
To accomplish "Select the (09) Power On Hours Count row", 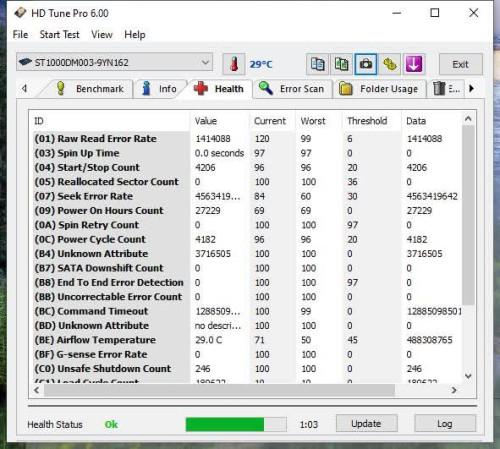I will [246, 210].
